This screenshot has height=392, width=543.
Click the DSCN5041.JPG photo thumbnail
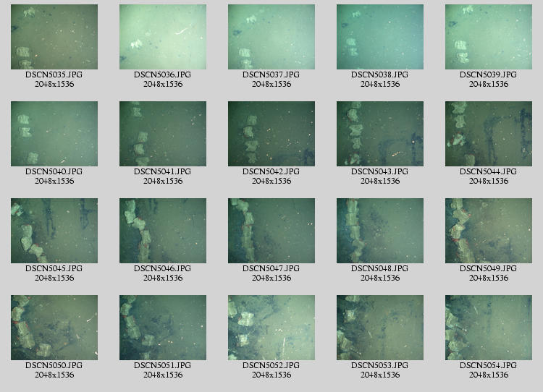point(163,134)
